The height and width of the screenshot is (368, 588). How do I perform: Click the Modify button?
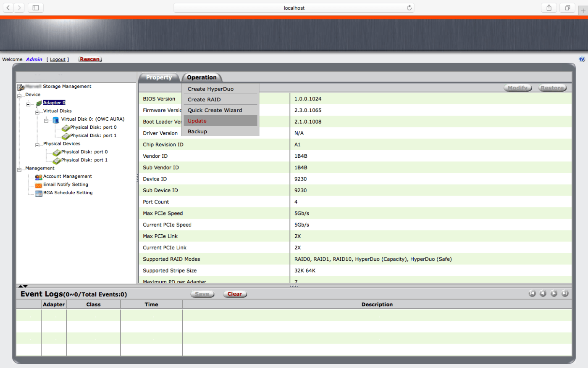coord(517,88)
